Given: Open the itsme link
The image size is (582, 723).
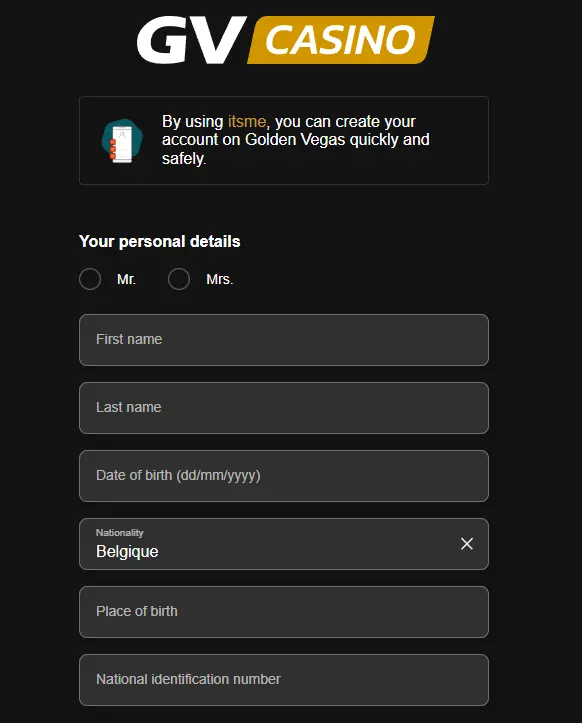Looking at the screenshot, I should [x=247, y=121].
